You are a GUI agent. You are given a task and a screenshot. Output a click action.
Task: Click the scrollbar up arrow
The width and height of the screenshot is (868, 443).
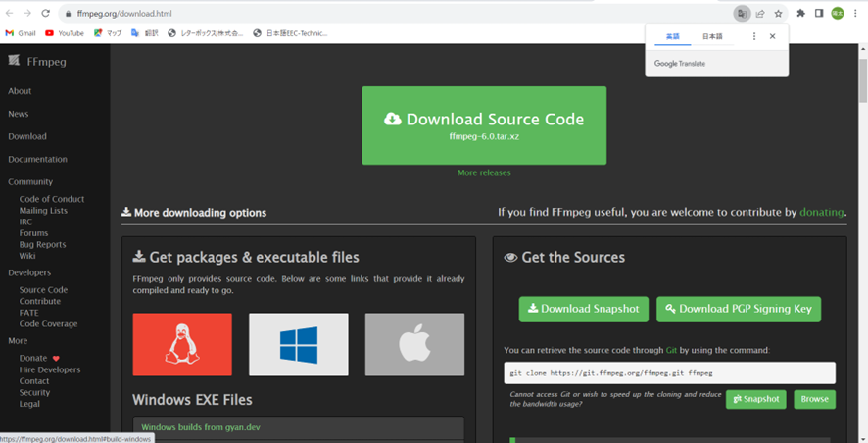[x=863, y=49]
